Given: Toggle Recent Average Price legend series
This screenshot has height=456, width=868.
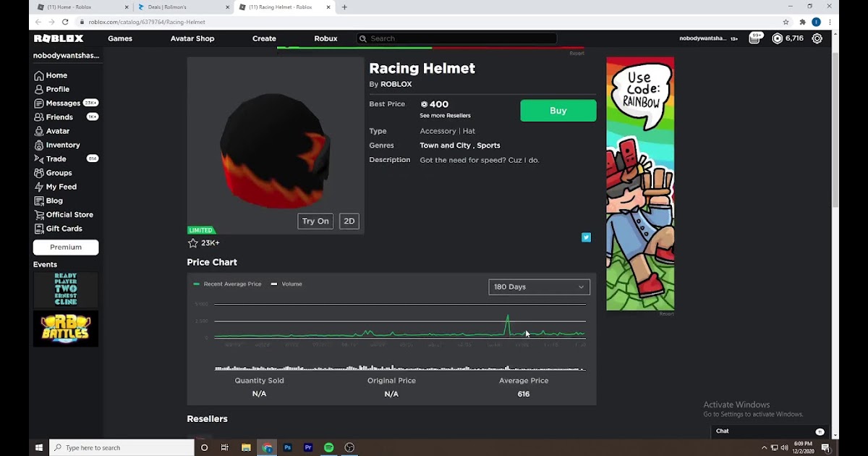Looking at the screenshot, I should point(227,284).
